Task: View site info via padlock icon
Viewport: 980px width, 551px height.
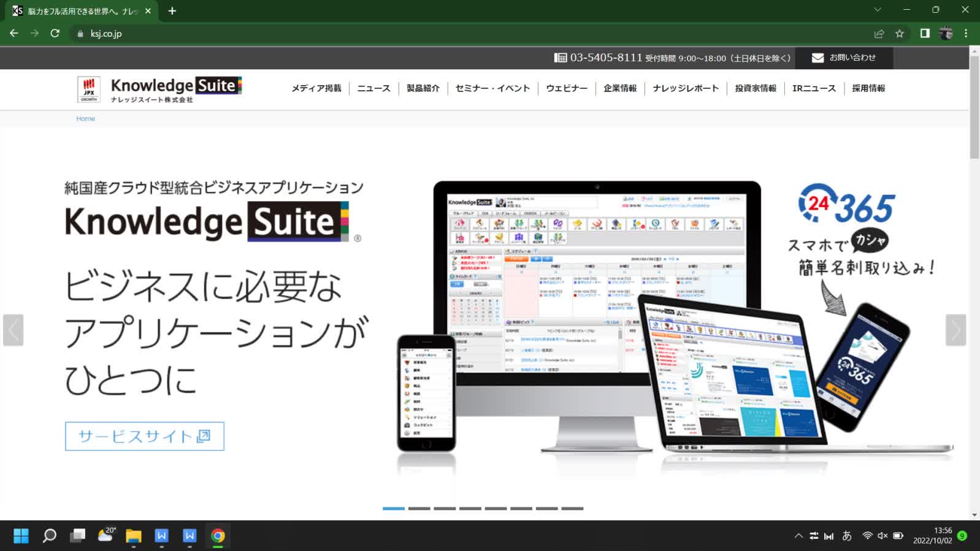Action: (x=80, y=34)
